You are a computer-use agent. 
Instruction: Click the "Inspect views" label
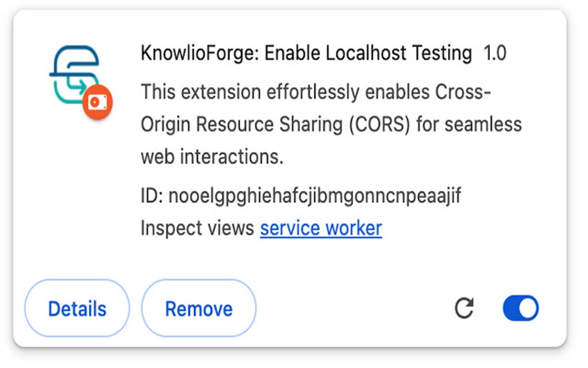197,228
